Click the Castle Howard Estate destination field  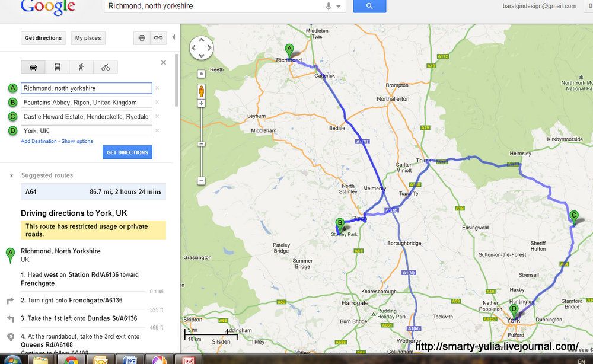pos(87,116)
